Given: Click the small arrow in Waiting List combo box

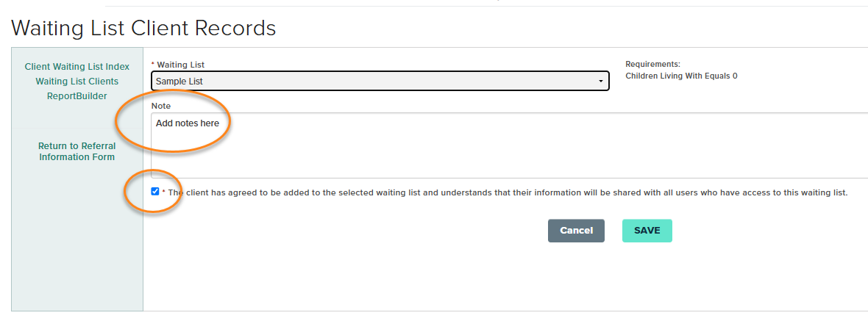Looking at the screenshot, I should [600, 81].
